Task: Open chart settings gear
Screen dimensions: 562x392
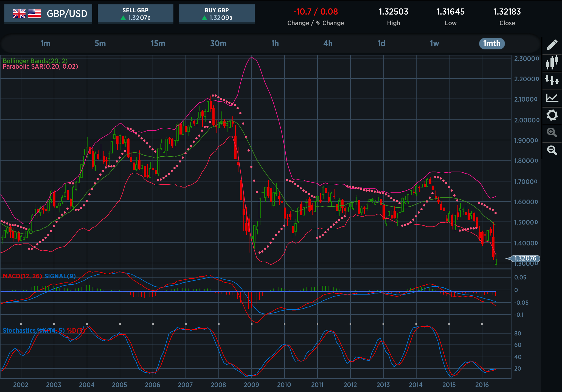Action: coord(552,115)
